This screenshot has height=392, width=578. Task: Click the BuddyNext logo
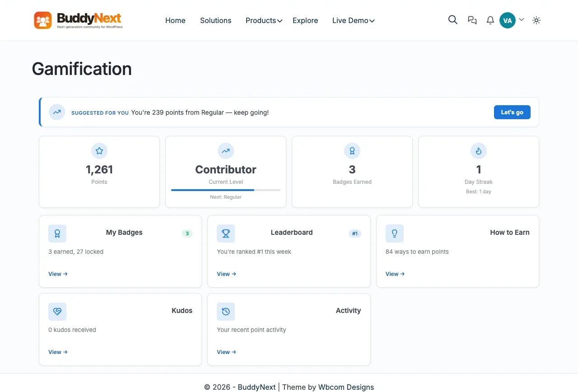[x=79, y=20]
